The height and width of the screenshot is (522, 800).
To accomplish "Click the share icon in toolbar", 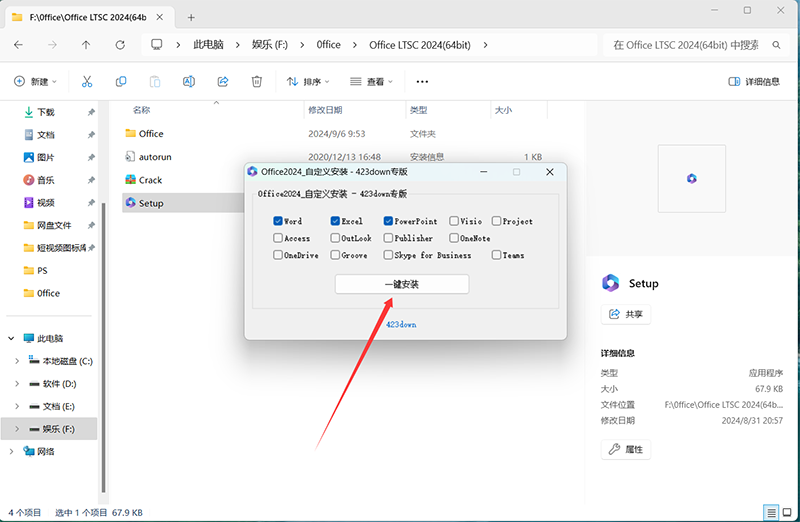I will (x=223, y=81).
